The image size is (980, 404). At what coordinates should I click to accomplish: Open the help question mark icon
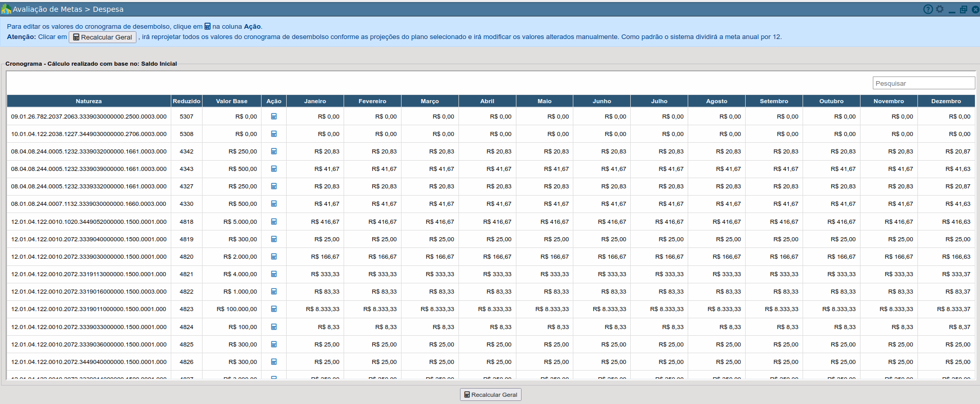click(928, 9)
